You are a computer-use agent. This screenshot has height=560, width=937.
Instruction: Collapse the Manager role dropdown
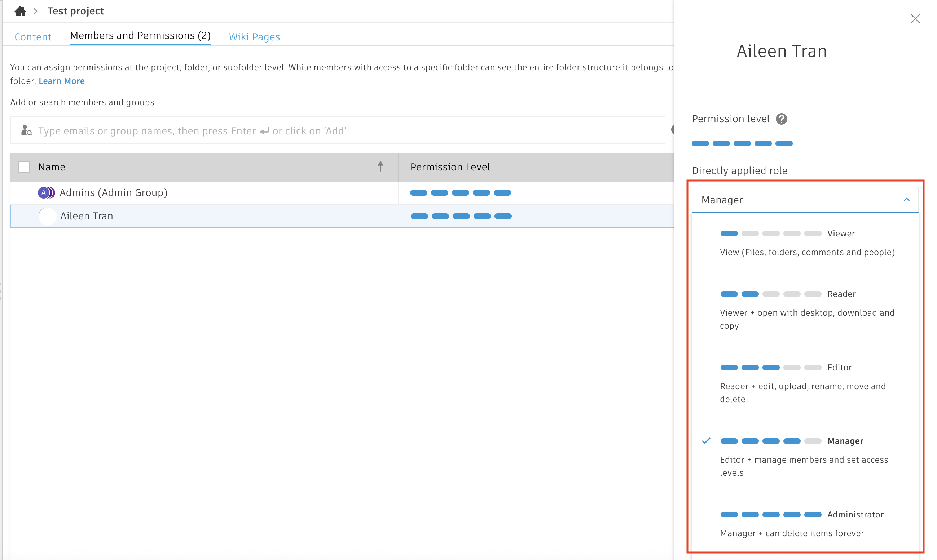point(906,199)
